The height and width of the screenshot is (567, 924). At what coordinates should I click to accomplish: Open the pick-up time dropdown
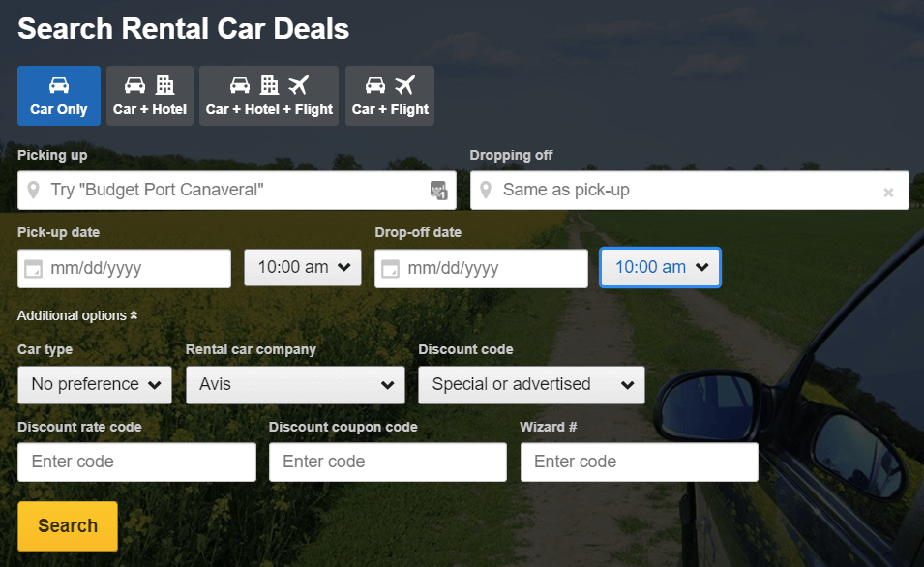pos(303,268)
